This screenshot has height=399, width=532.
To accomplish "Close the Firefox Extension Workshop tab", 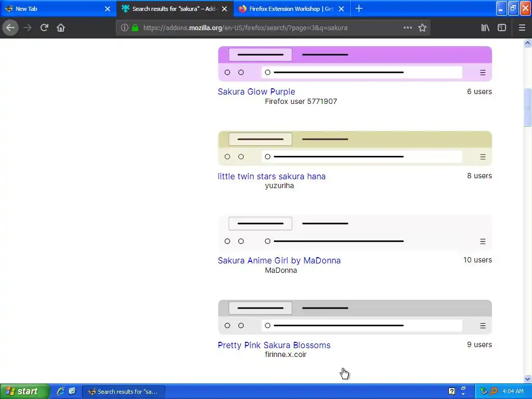I will [x=342, y=9].
